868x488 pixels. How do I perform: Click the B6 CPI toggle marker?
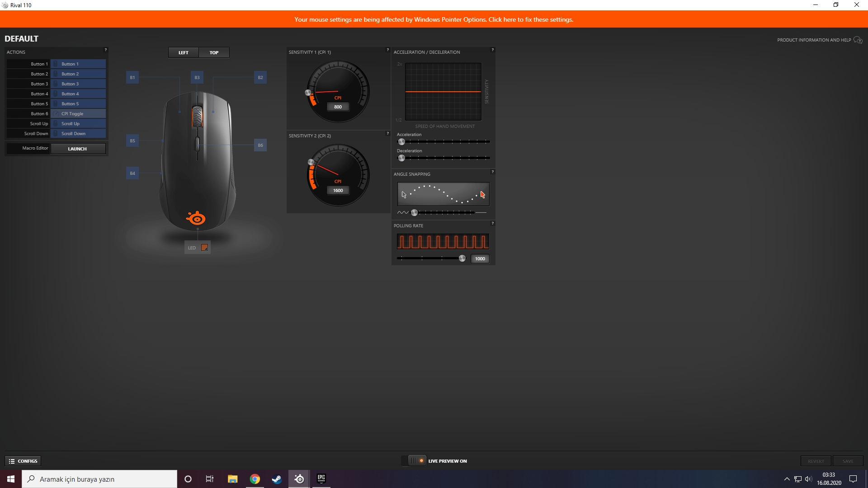260,145
